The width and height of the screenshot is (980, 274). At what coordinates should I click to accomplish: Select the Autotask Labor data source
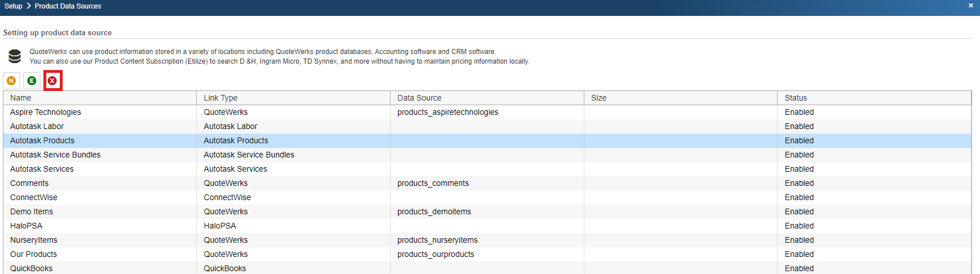[37, 126]
